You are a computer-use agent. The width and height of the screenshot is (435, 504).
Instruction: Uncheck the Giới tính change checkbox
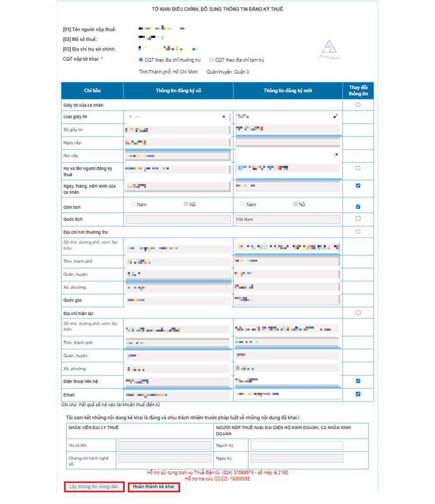point(358,207)
